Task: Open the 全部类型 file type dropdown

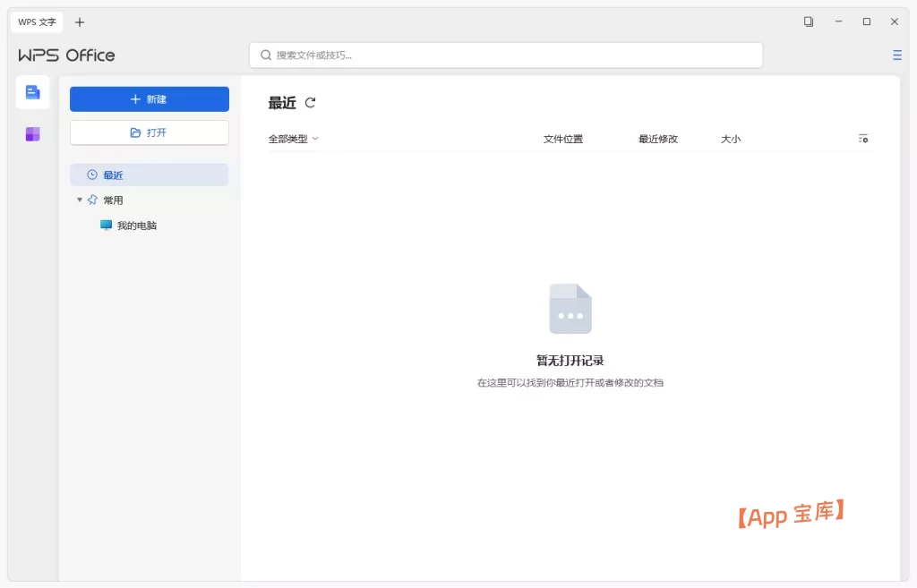Action: pyautogui.click(x=294, y=139)
